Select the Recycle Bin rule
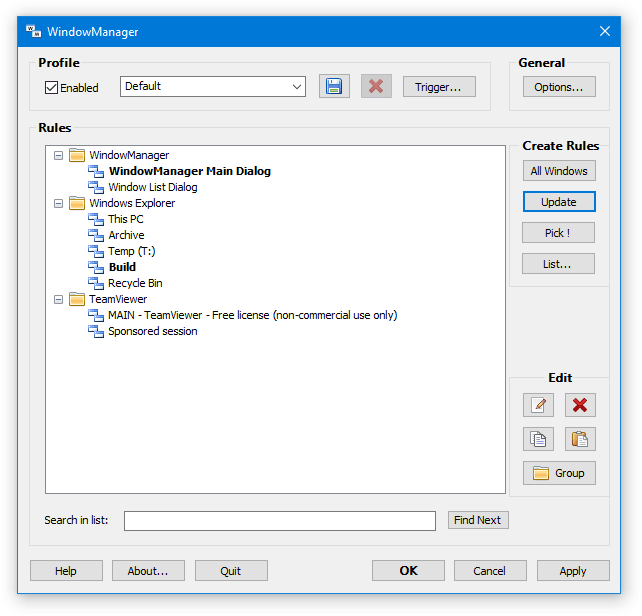Viewport: 642px width, 616px height. tap(135, 283)
